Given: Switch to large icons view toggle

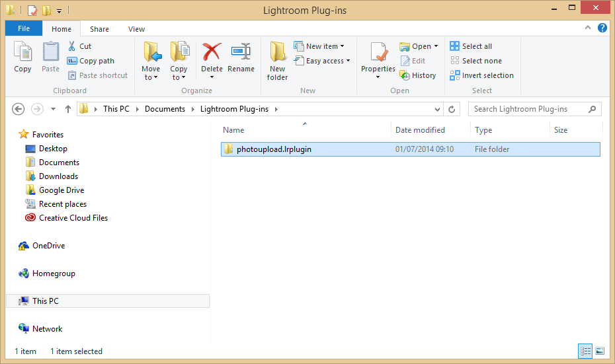Looking at the screenshot, I should click(600, 351).
